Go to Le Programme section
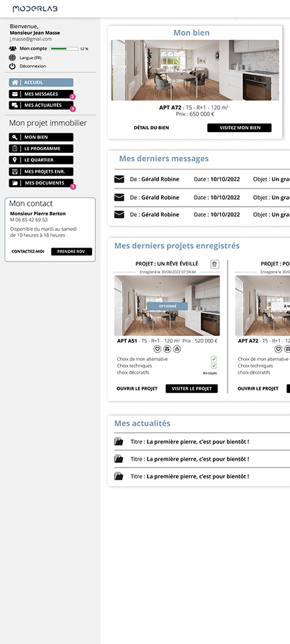The width and height of the screenshot is (290, 644). click(x=41, y=149)
